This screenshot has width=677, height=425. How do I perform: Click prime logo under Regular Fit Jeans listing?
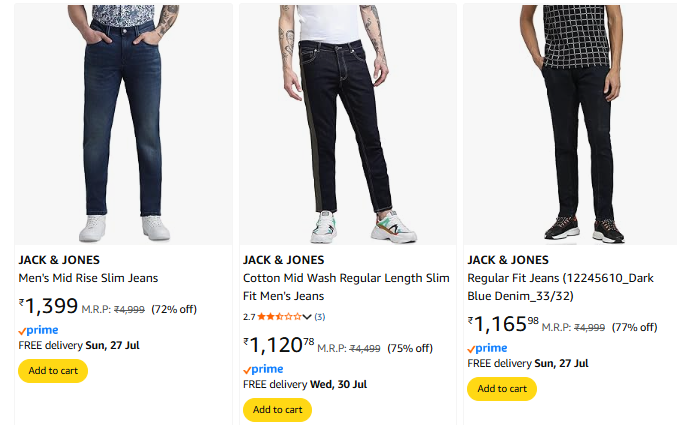click(x=487, y=348)
